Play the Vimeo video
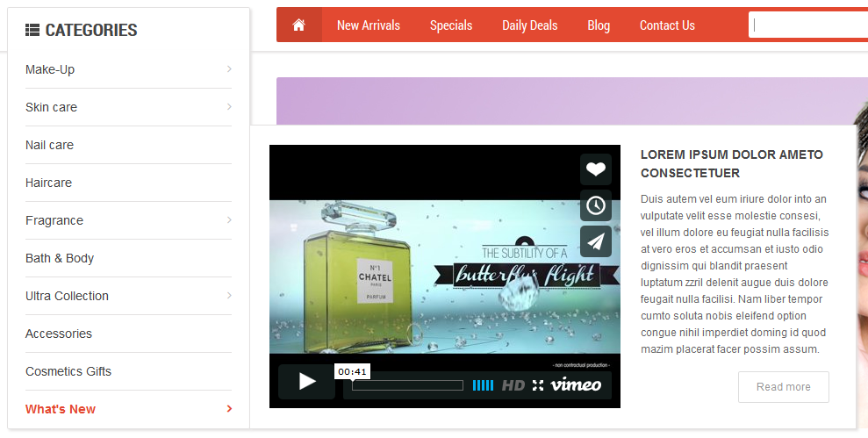Screen dimensions: 868x438 [x=306, y=382]
